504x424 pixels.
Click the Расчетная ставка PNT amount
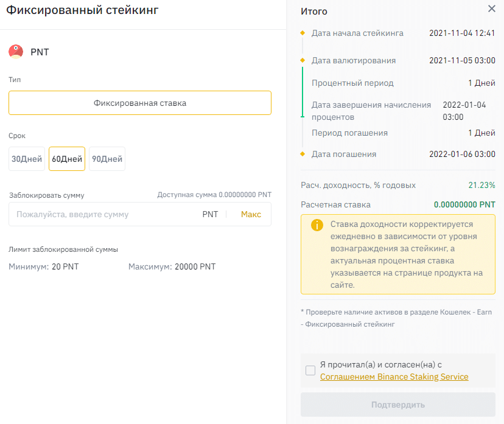(x=464, y=204)
